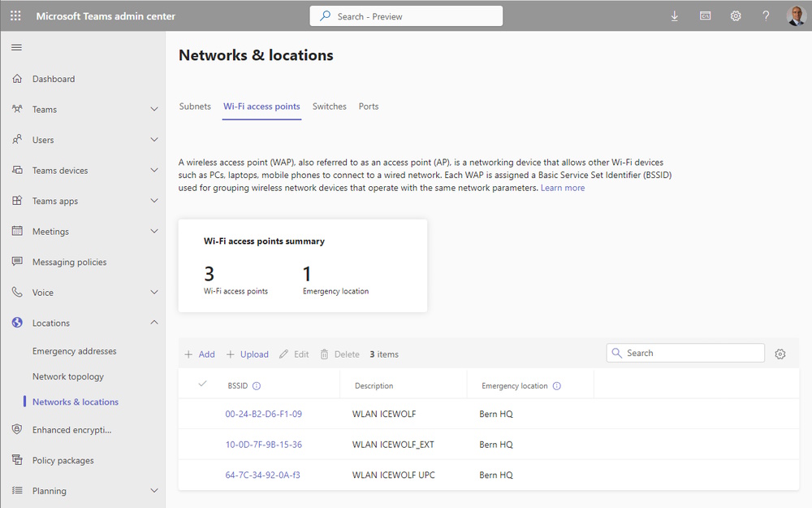
Task: Click the Voice phone icon
Action: (17, 292)
